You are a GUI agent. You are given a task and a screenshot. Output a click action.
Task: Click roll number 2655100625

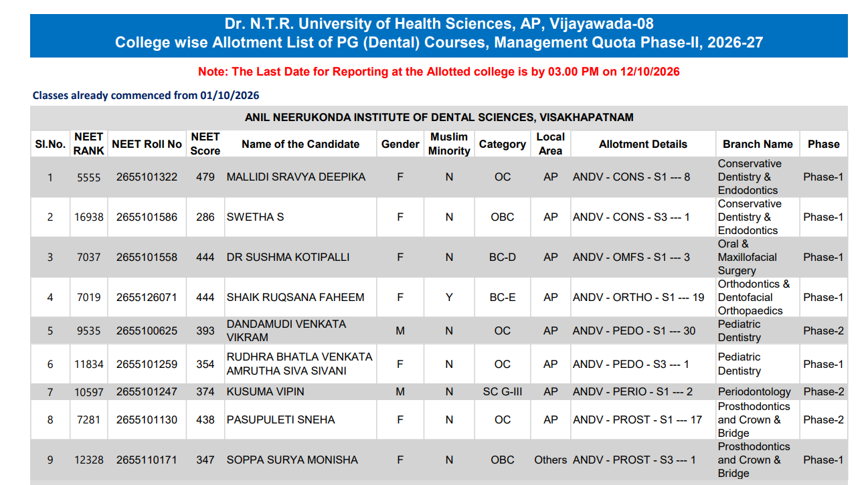coord(147,331)
